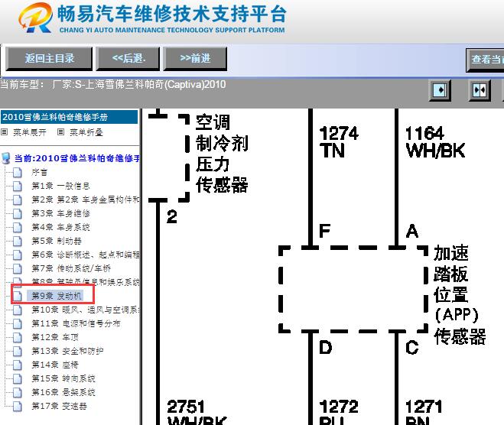Click terminal D on the APP sensor

tap(325, 347)
